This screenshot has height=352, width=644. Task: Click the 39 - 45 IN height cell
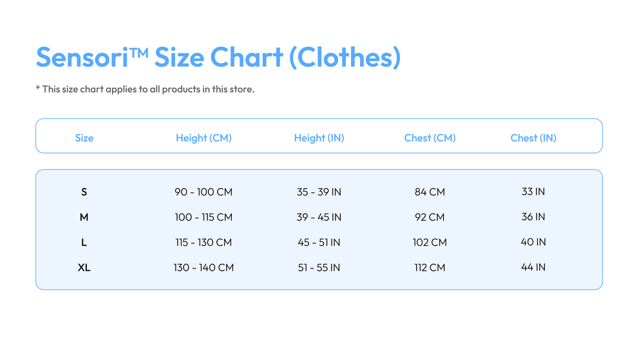pos(319,217)
